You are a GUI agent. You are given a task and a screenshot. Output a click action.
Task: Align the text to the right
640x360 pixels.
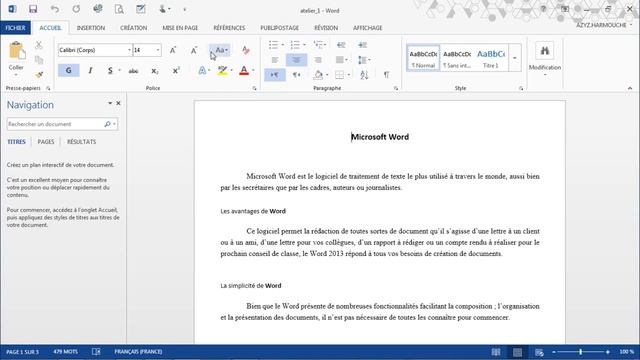[x=318, y=60]
